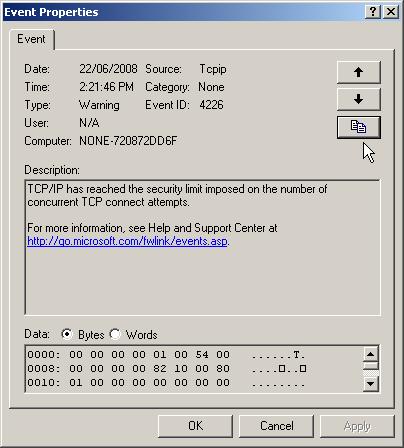Click the hex data row 0000
The height and width of the screenshot is (448, 404).
[x=166, y=354]
